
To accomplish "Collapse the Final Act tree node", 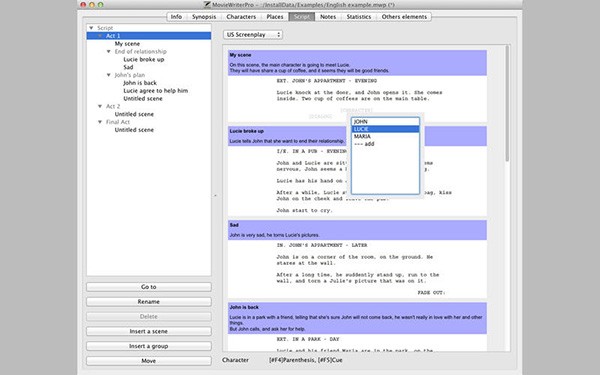I will pyautogui.click(x=100, y=122).
